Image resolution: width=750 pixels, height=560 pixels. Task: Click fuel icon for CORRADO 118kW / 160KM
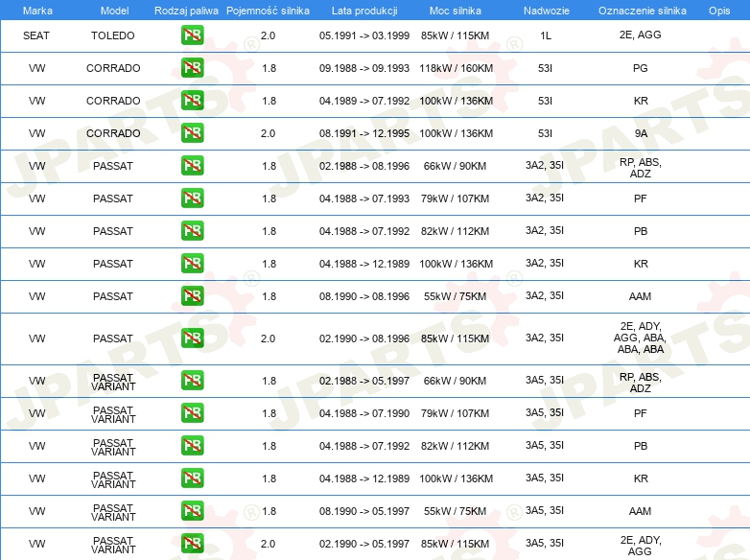pyautogui.click(x=192, y=68)
